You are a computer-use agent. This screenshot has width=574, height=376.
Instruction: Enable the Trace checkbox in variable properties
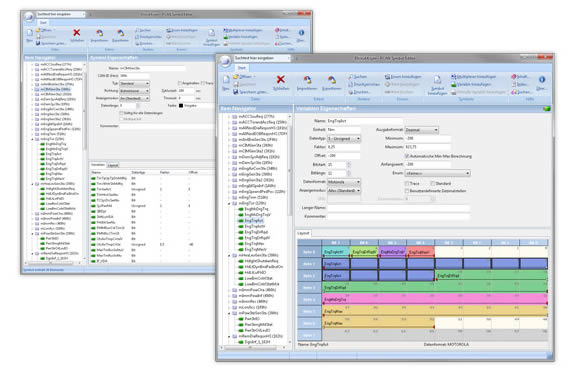tap(407, 183)
